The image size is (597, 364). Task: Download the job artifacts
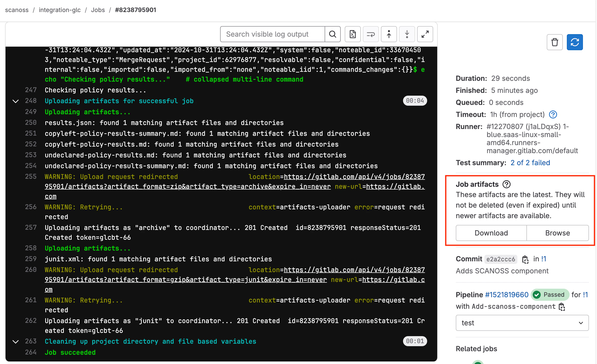click(491, 233)
